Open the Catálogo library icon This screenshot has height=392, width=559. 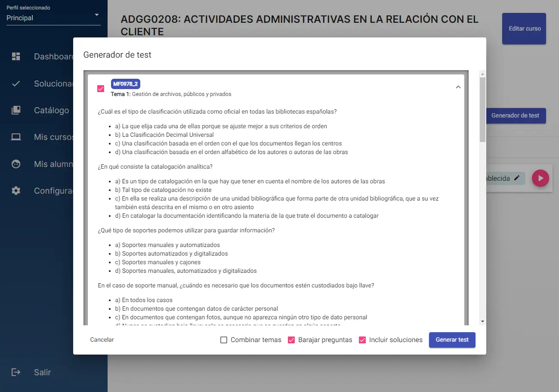pos(16,111)
